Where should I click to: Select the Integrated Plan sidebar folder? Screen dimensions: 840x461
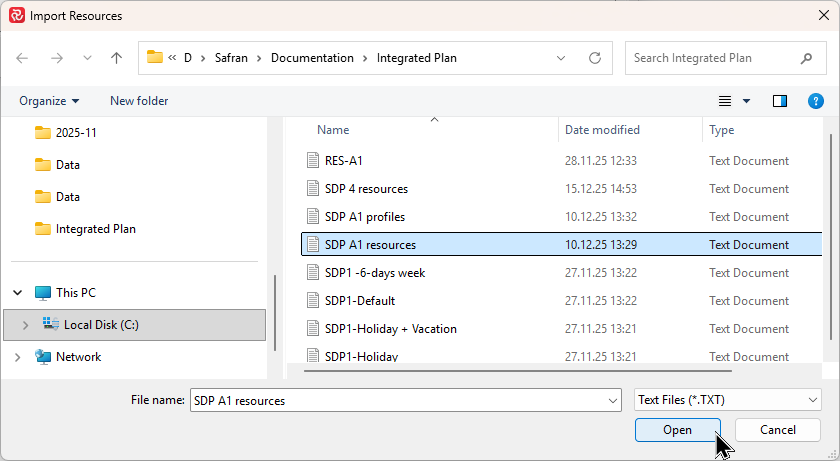[x=85, y=229]
